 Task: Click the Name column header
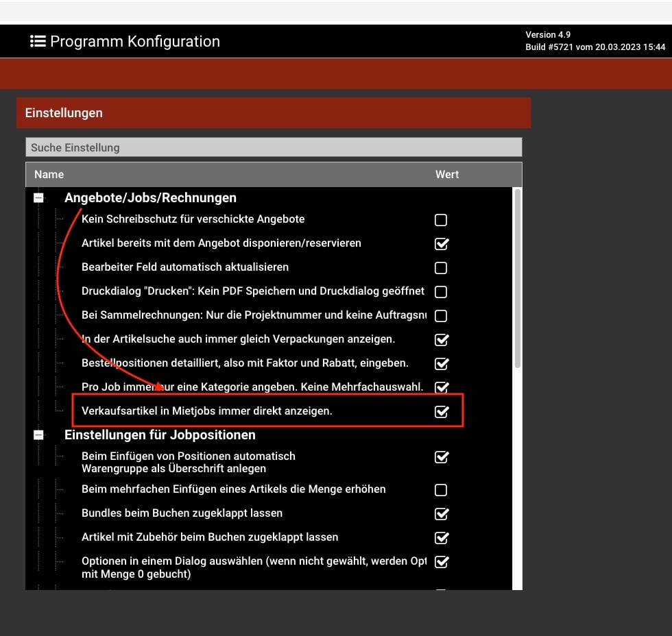(x=49, y=175)
